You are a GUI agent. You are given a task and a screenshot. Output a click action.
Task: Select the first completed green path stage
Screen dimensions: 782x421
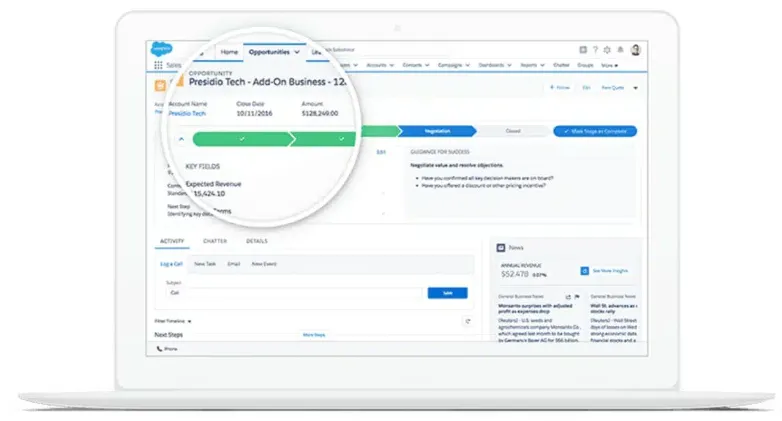coord(242,139)
